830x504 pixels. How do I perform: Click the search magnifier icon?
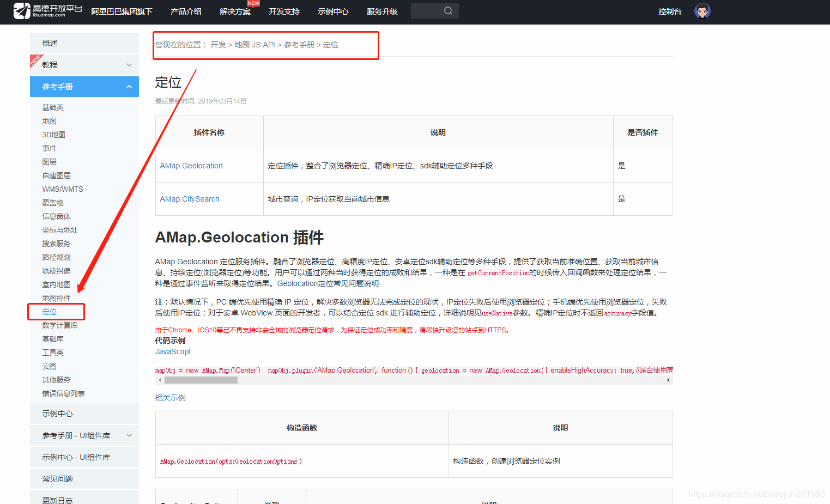(448, 11)
